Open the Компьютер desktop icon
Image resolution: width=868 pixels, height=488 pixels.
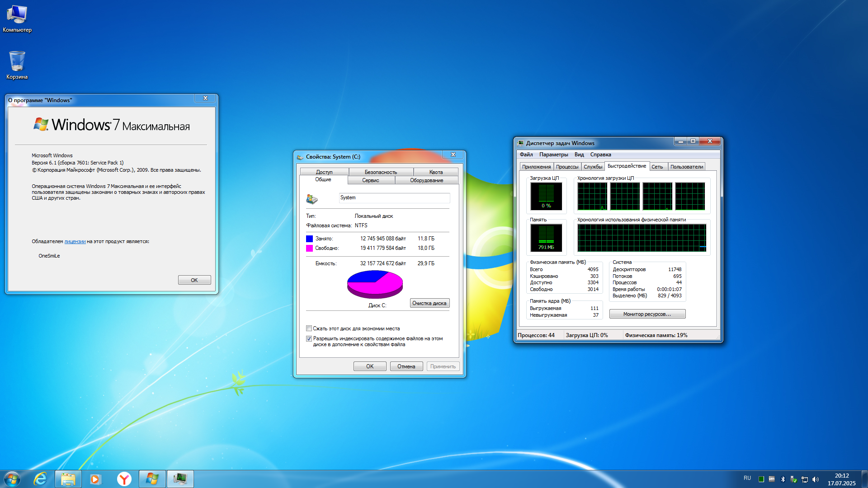17,19
